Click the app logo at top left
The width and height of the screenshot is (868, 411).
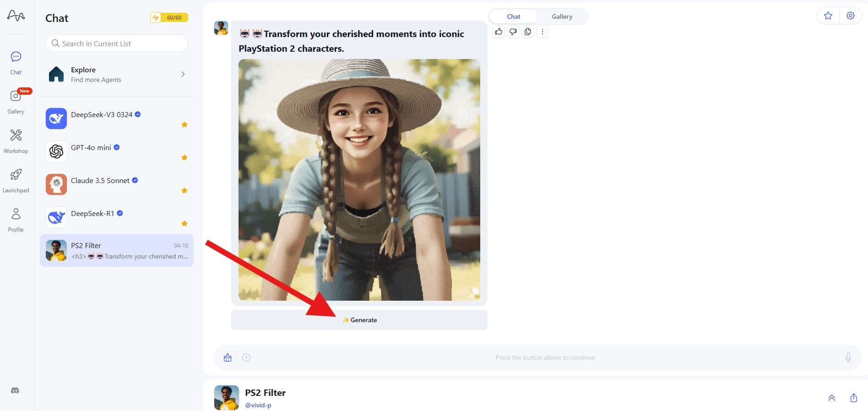tap(16, 16)
